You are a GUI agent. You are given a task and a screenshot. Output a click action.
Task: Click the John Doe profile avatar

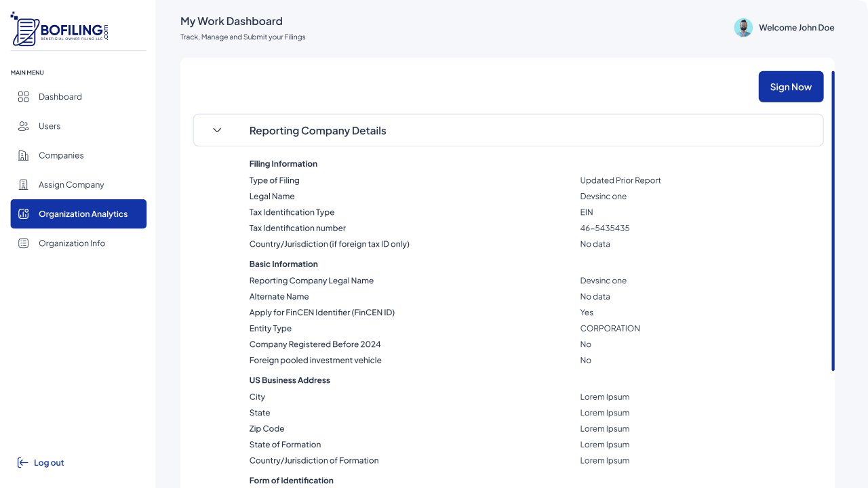tap(743, 28)
